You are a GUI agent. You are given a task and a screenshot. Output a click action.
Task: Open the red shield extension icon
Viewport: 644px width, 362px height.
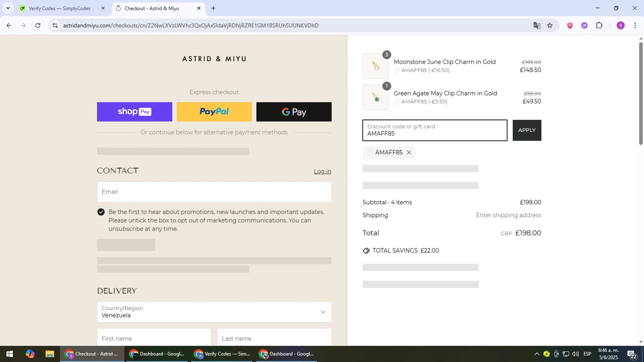pyautogui.click(x=570, y=25)
